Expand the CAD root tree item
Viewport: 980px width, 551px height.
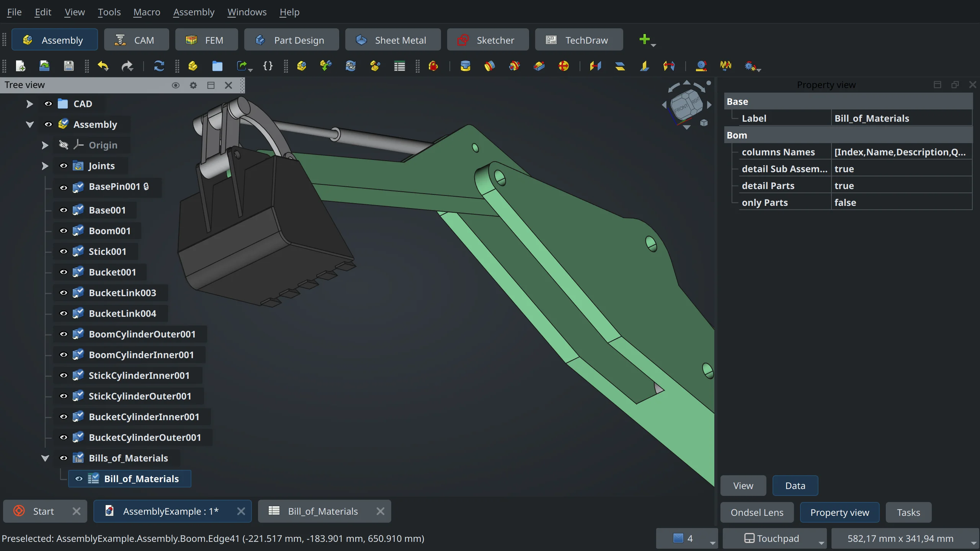(x=29, y=104)
